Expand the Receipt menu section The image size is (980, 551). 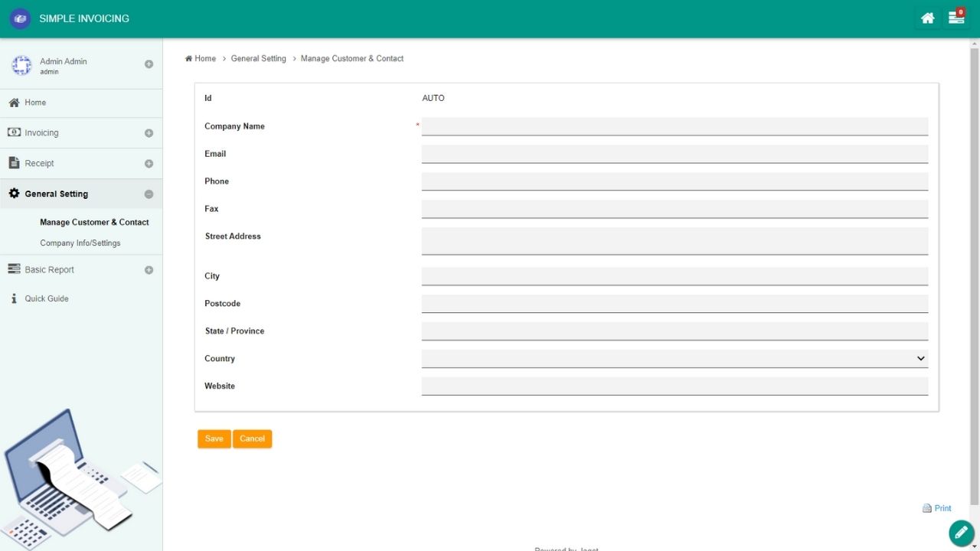pos(149,164)
